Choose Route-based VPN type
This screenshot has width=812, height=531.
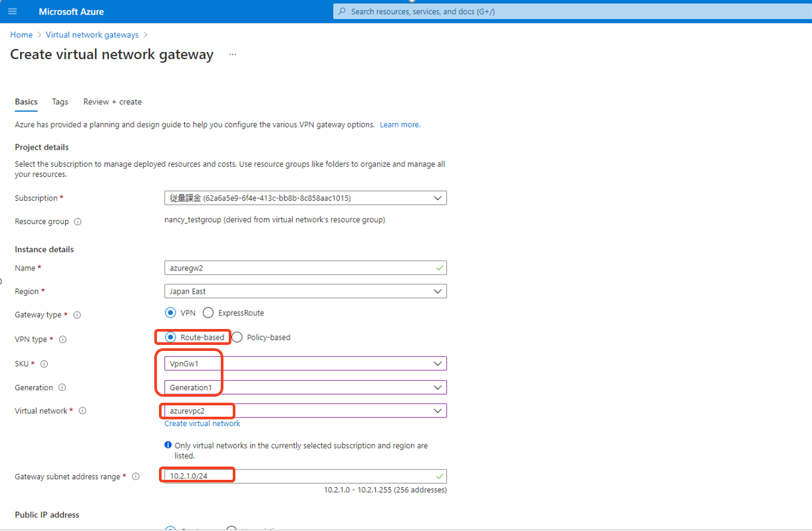(170, 337)
